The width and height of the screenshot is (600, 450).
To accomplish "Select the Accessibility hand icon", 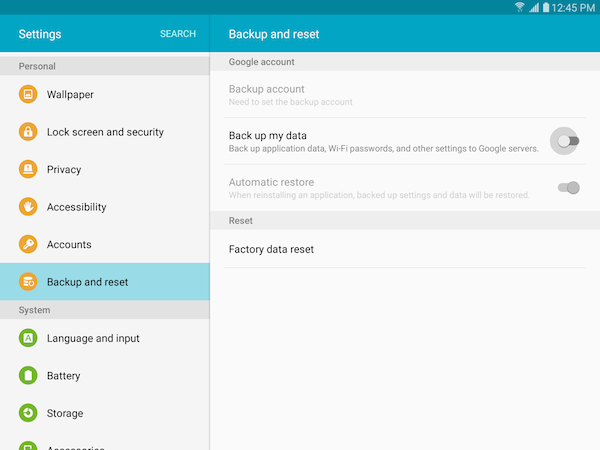I will pos(28,207).
